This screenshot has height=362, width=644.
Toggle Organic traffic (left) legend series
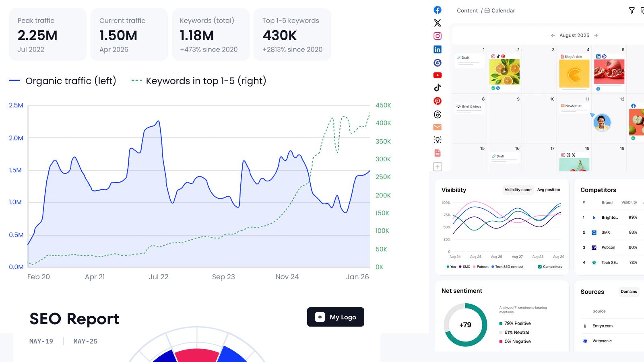(x=62, y=81)
